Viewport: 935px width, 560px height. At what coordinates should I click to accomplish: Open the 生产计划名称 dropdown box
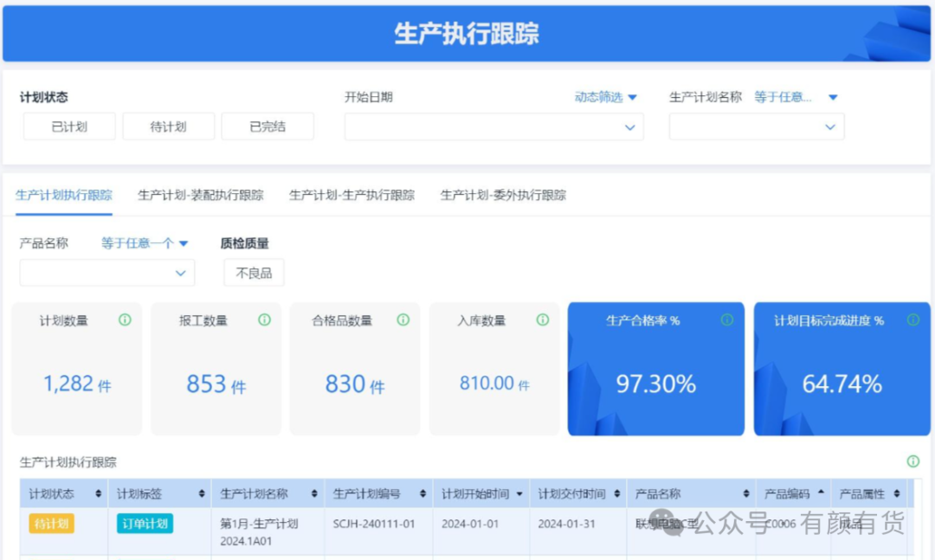(x=756, y=127)
